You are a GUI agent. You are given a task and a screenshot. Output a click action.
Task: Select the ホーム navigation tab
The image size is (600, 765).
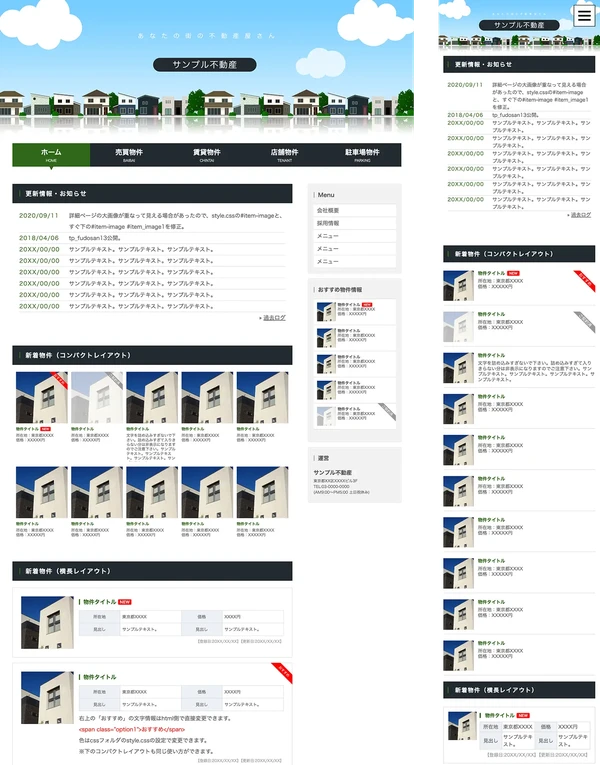point(51,154)
